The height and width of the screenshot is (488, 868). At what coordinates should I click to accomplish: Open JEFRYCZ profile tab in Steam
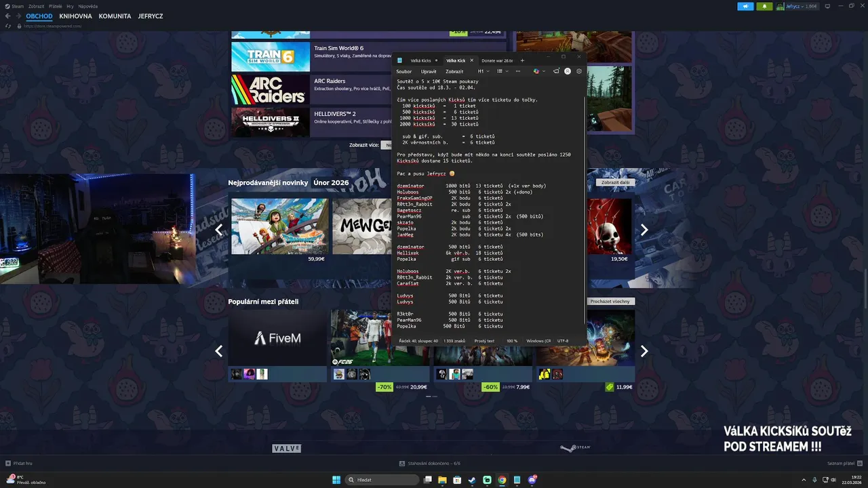point(151,16)
